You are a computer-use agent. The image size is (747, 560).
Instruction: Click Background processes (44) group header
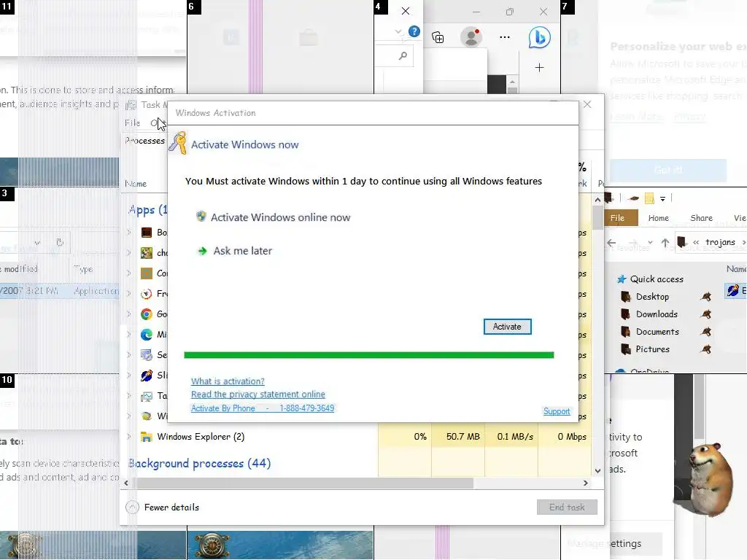click(x=200, y=463)
